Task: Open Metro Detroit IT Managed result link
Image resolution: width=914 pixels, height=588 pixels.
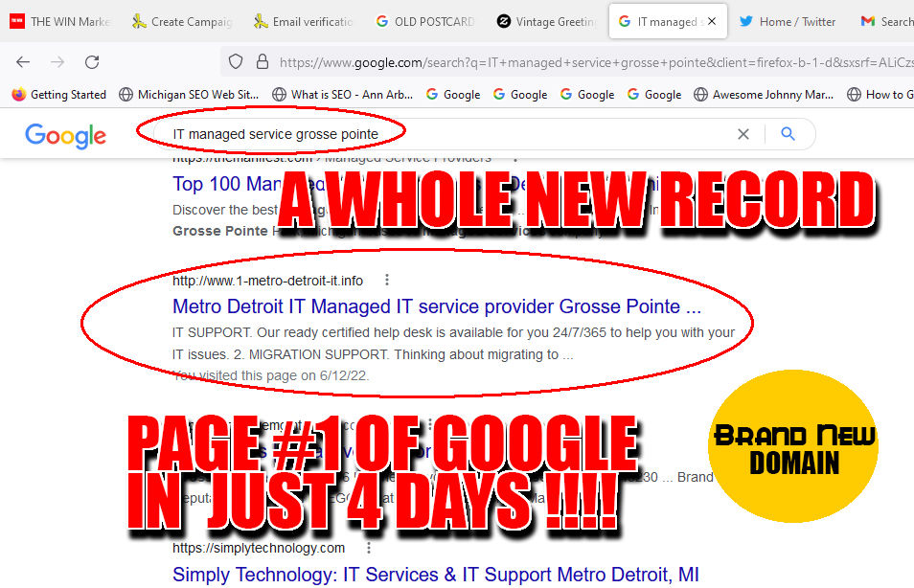Action: coord(437,306)
